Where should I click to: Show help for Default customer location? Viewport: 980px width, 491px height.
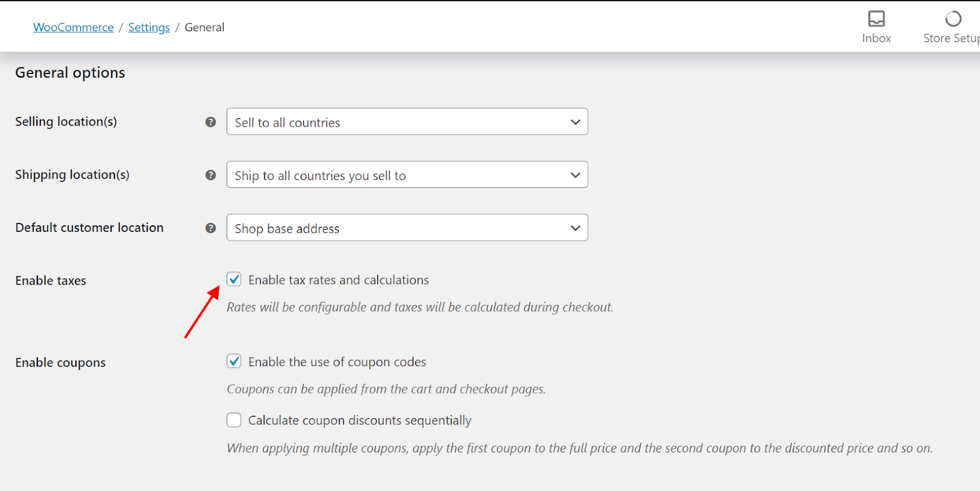coord(211,228)
